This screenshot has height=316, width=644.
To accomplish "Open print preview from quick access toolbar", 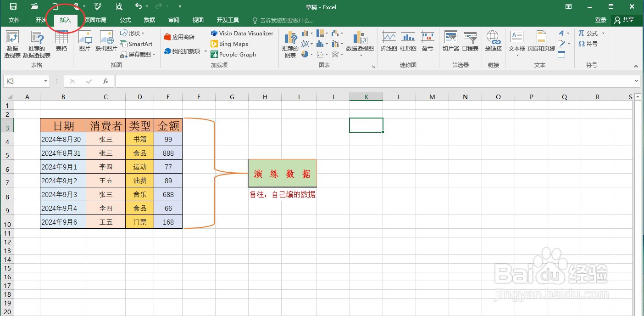I will [119, 6].
